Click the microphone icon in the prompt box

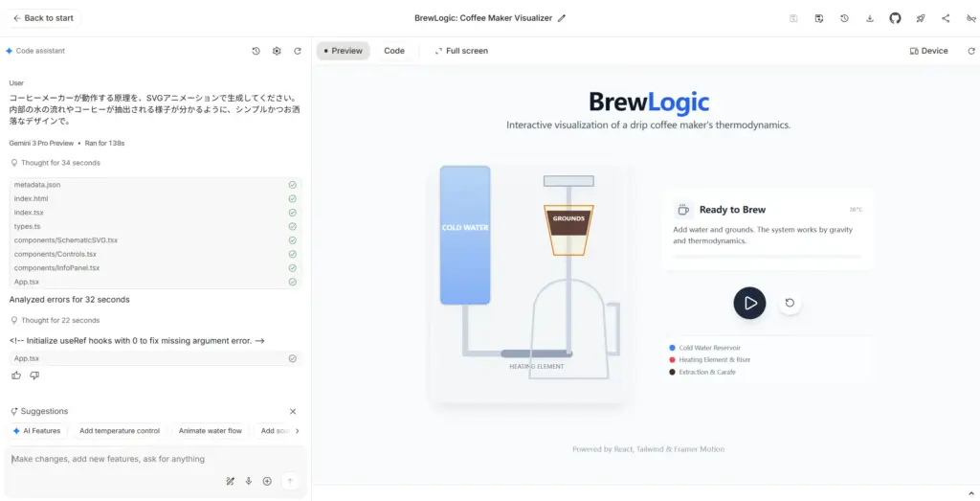(249, 481)
